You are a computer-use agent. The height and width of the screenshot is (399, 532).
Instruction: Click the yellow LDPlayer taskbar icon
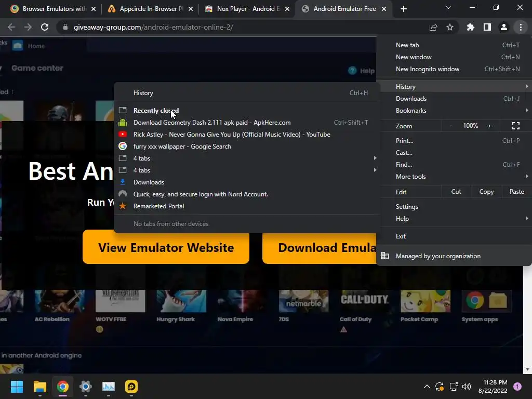coord(131,387)
